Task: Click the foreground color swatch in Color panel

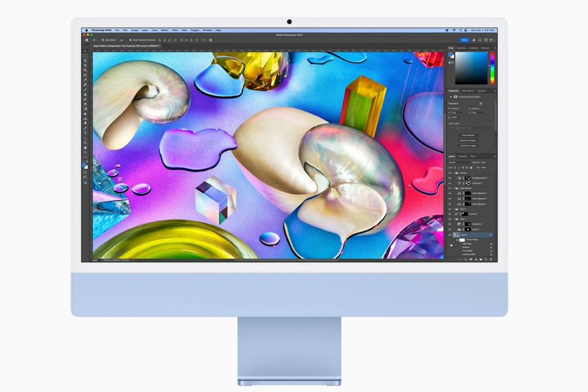Action: (x=450, y=54)
